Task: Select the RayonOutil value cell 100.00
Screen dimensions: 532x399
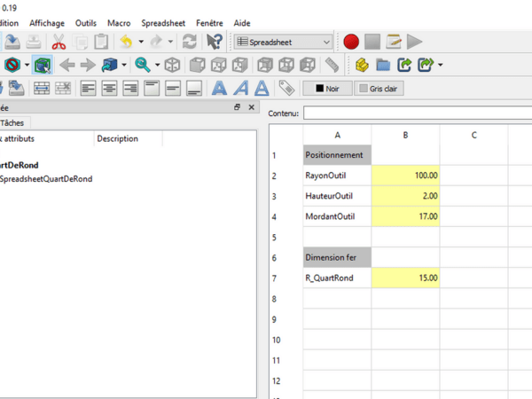Action: 405,176
